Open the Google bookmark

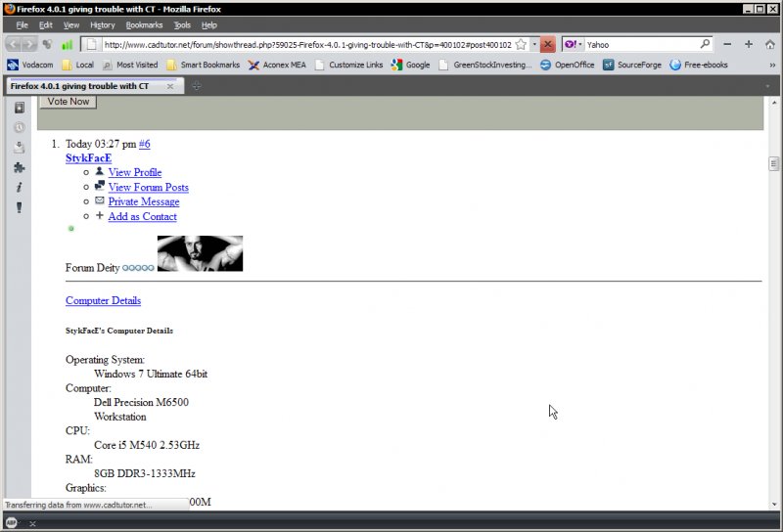click(x=410, y=65)
